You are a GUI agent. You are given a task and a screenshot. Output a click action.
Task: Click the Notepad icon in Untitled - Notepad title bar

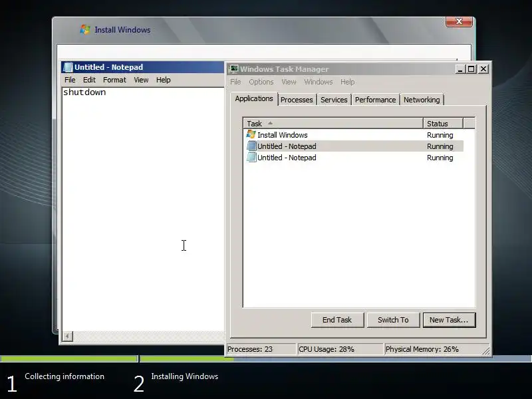[x=68, y=67]
